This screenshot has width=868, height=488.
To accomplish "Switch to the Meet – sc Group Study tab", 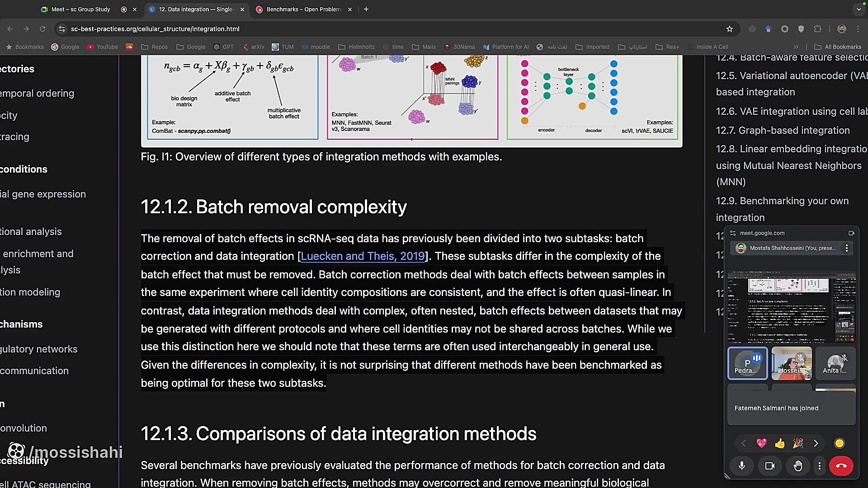I will click(81, 9).
